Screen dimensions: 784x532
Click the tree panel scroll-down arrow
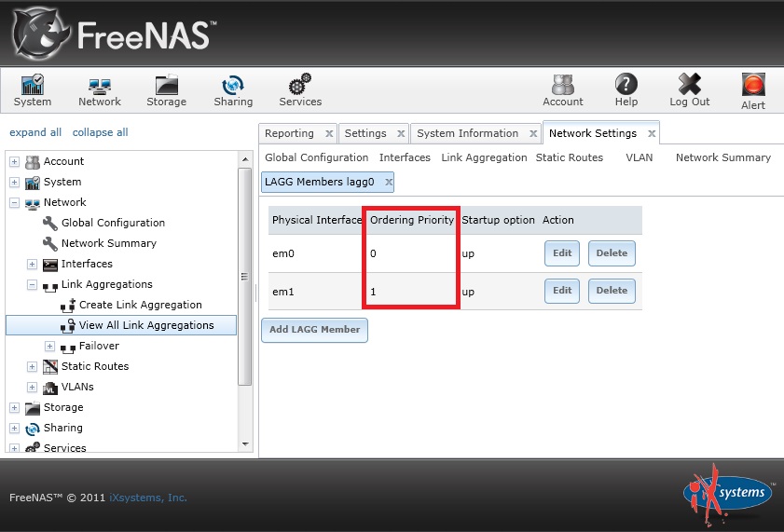245,443
